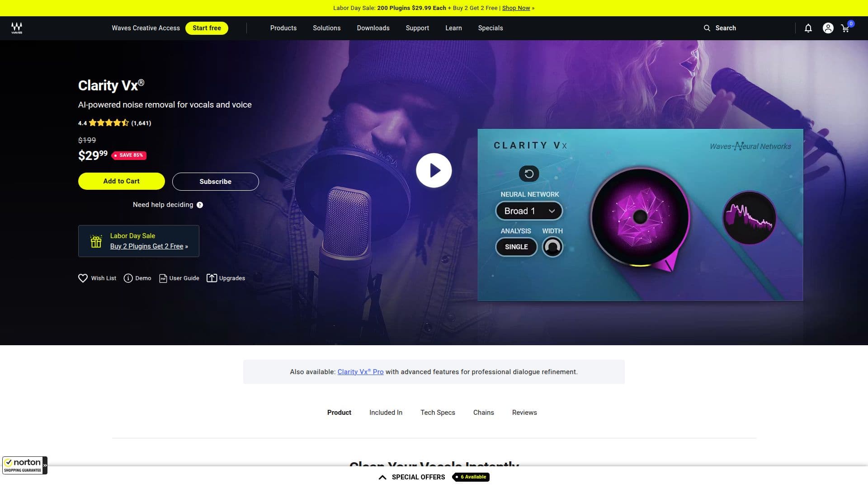Open the User Guide PDF
The image size is (868, 488).
click(179, 278)
